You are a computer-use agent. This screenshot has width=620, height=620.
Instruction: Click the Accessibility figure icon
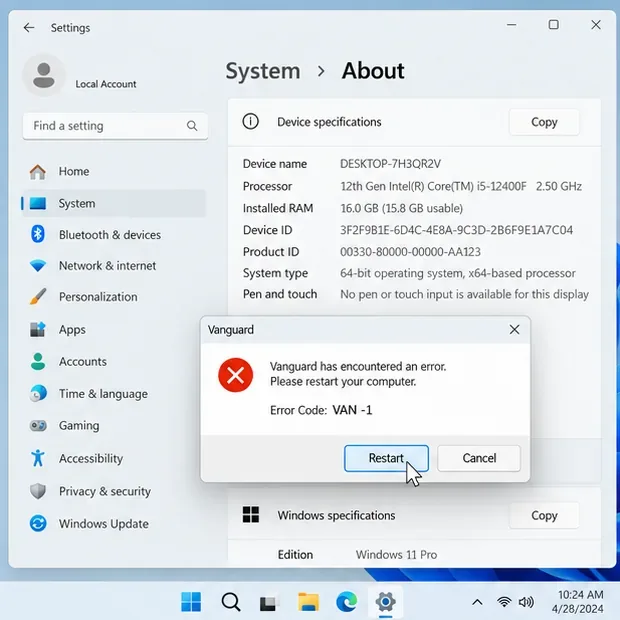coord(38,458)
